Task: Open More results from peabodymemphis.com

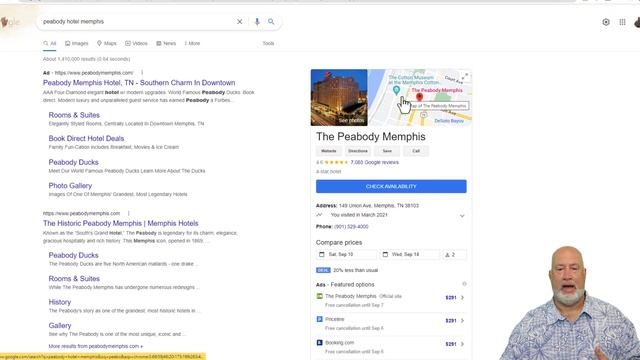Action: coord(96,346)
